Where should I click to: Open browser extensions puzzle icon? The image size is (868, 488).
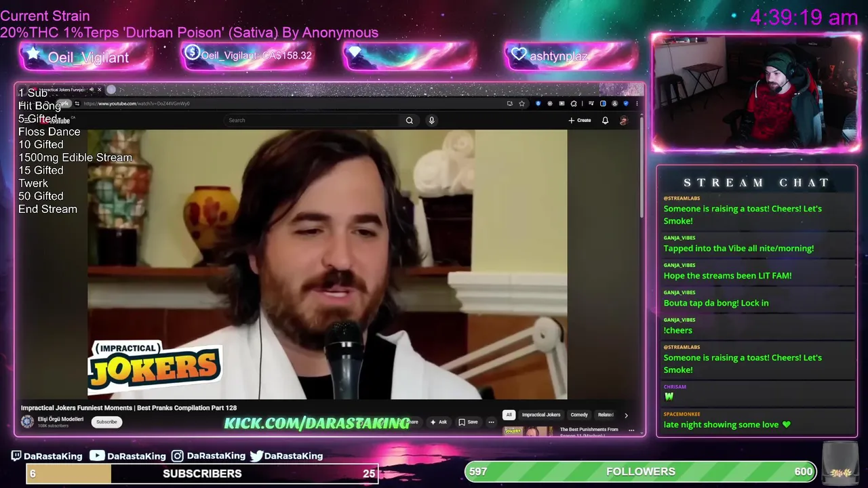pos(574,104)
